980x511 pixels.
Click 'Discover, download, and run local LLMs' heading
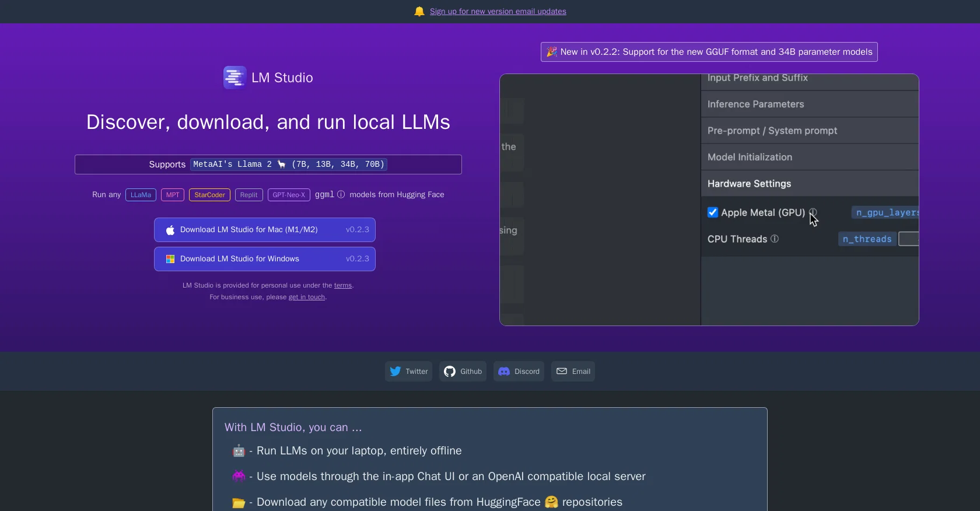click(268, 122)
